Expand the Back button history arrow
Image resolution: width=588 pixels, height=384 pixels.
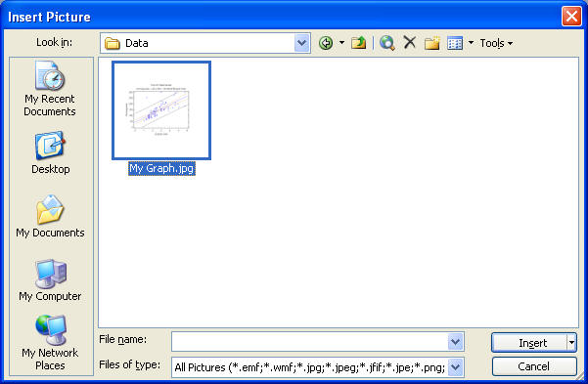click(341, 43)
